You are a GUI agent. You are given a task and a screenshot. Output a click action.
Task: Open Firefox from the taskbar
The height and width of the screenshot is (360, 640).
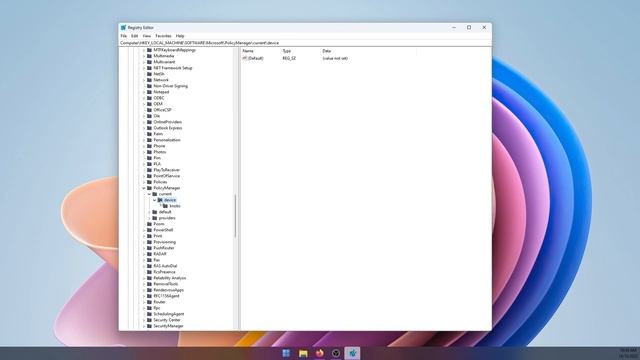pyautogui.click(x=320, y=353)
